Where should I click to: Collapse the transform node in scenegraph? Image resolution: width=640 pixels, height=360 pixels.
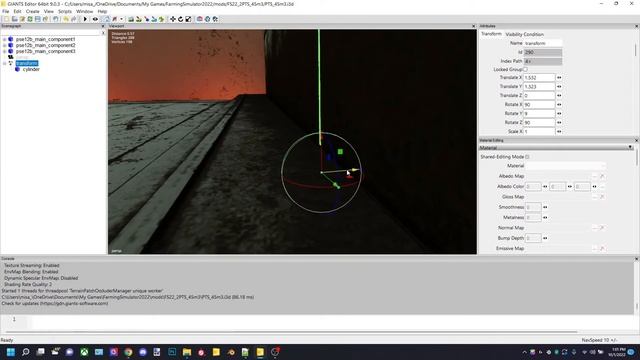4,63
